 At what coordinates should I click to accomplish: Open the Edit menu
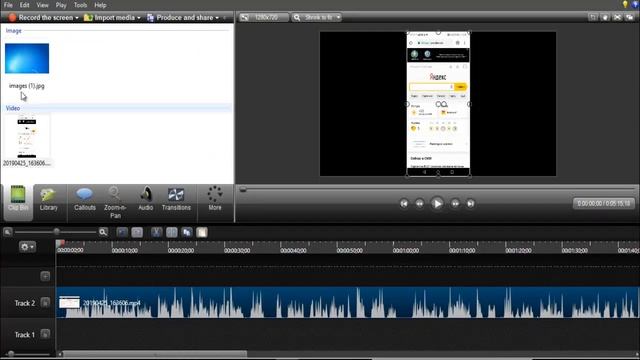click(x=24, y=5)
